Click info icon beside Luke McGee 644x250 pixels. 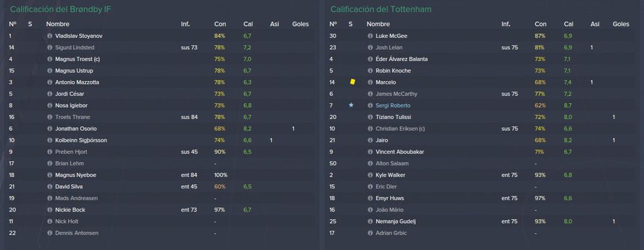(x=370, y=36)
